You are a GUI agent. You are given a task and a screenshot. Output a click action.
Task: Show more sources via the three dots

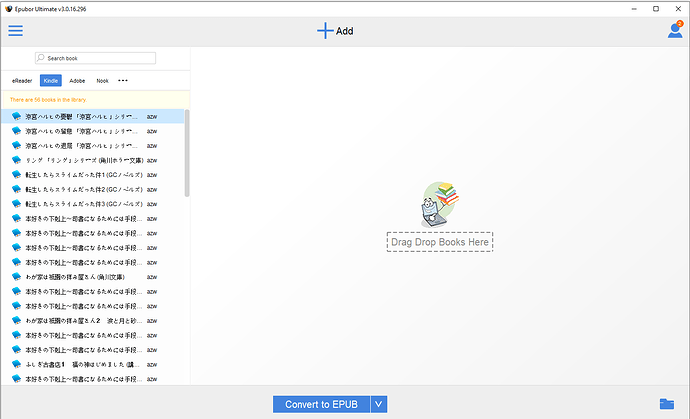[123, 81]
